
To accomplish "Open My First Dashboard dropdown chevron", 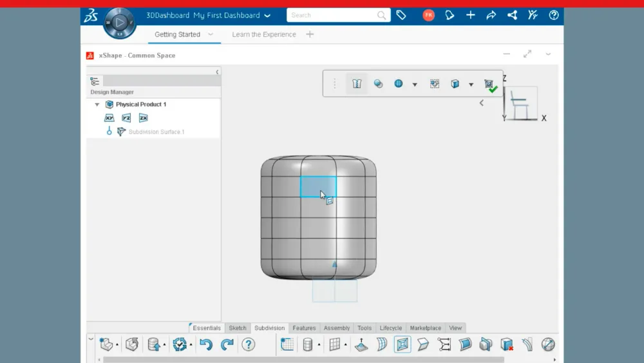I will click(x=267, y=15).
